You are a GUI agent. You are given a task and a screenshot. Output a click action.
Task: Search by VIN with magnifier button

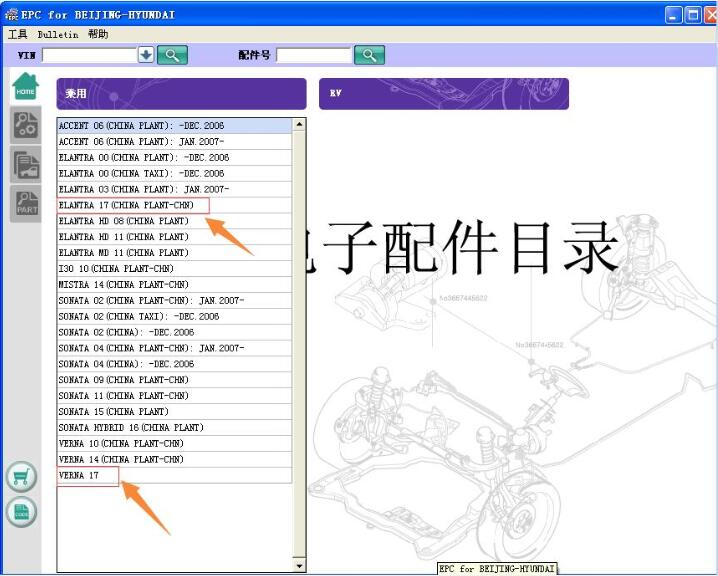172,55
